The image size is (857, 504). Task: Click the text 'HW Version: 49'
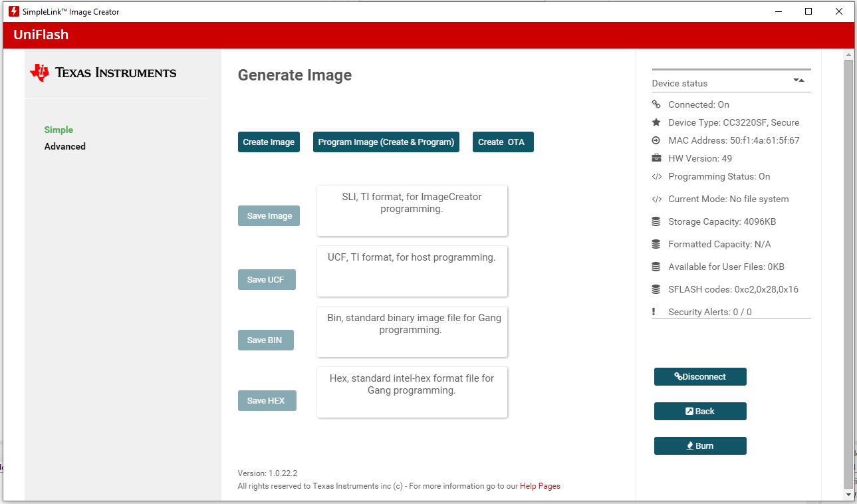[700, 158]
